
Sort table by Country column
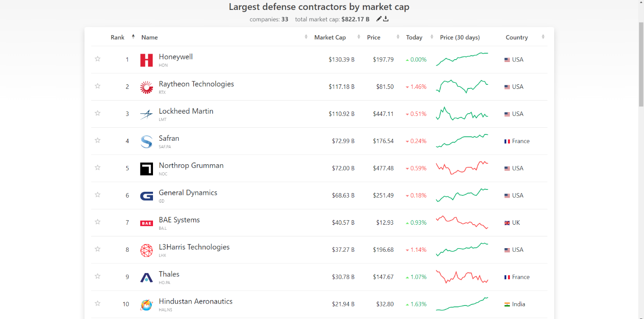[x=517, y=37]
